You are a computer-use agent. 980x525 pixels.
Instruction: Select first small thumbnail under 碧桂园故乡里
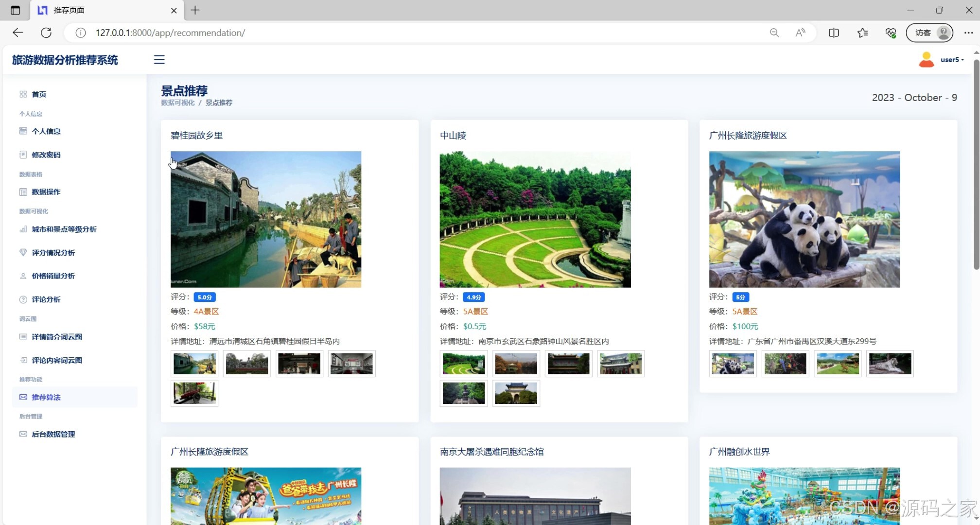point(194,364)
